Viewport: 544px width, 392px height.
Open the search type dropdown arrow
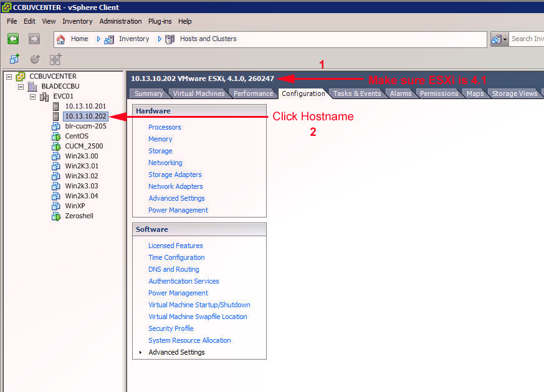coord(505,39)
